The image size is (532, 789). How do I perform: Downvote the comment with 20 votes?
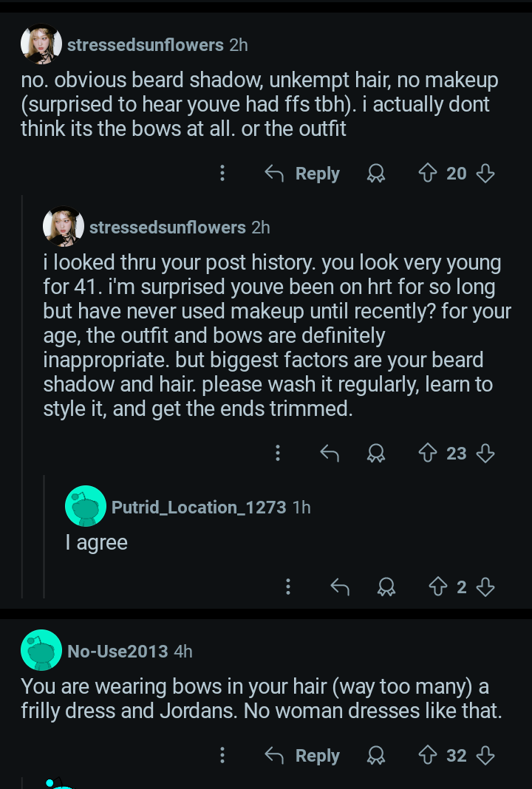click(x=485, y=174)
